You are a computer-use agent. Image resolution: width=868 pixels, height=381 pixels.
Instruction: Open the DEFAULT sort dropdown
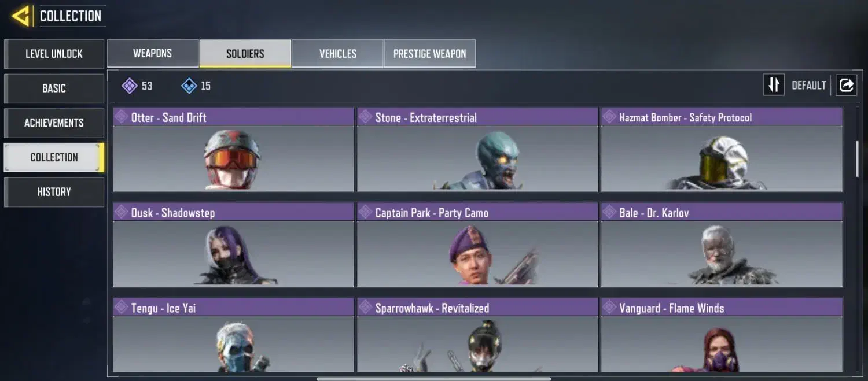tap(808, 86)
